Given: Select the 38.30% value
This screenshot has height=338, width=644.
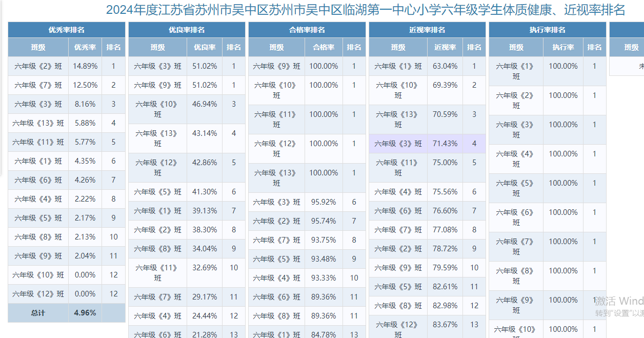Looking at the screenshot, I should point(205,230).
